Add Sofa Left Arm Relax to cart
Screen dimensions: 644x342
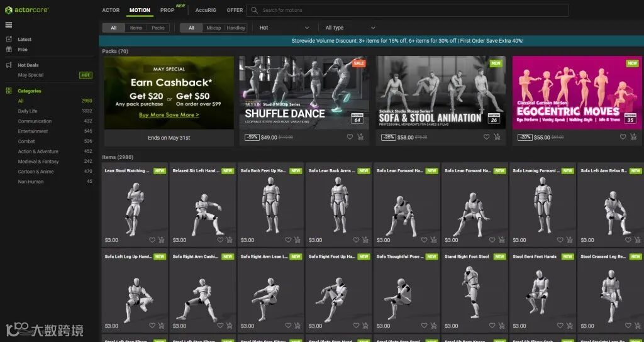pos(638,240)
